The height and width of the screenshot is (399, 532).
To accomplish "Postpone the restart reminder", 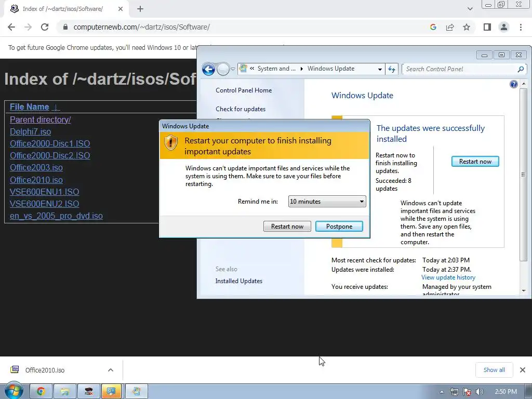I will 339,227.
